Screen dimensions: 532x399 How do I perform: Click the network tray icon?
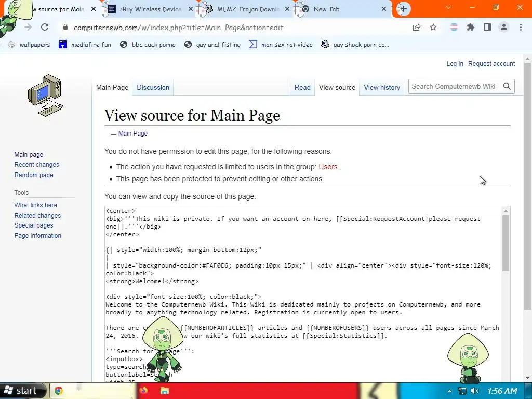pyautogui.click(x=462, y=391)
